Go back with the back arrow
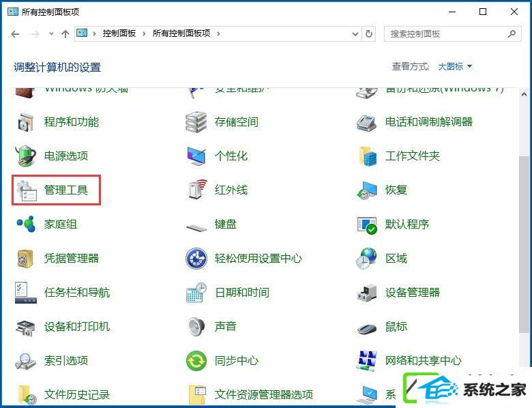The width and height of the screenshot is (532, 408). tap(15, 34)
